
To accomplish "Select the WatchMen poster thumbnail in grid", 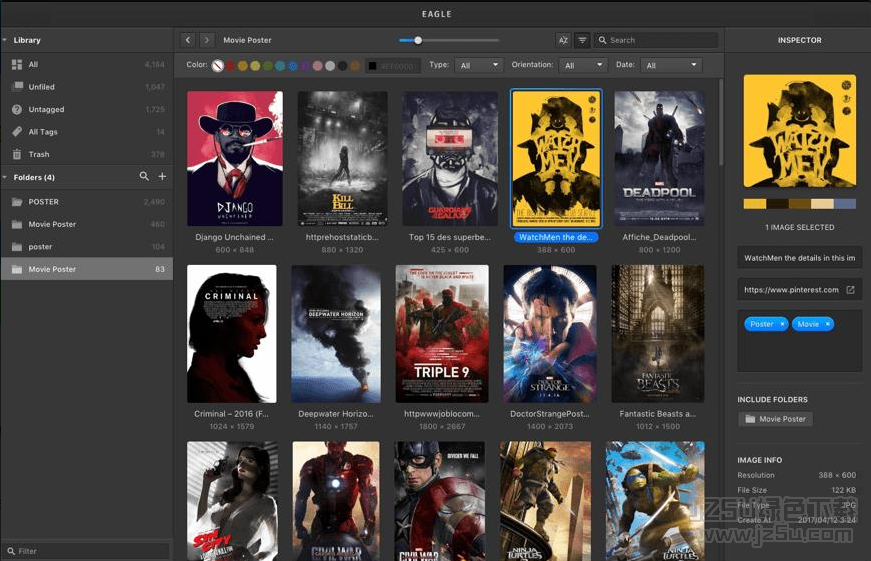I will pyautogui.click(x=555, y=158).
